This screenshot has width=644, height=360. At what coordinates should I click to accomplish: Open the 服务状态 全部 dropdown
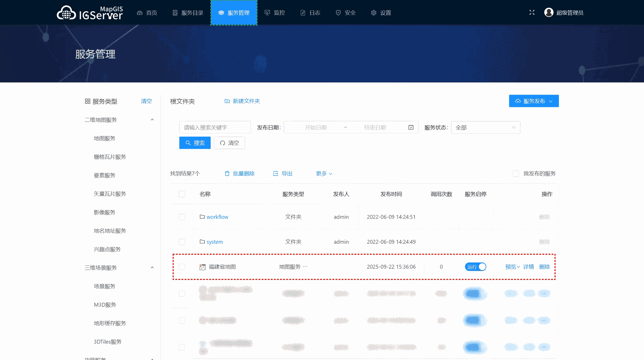[x=486, y=127]
